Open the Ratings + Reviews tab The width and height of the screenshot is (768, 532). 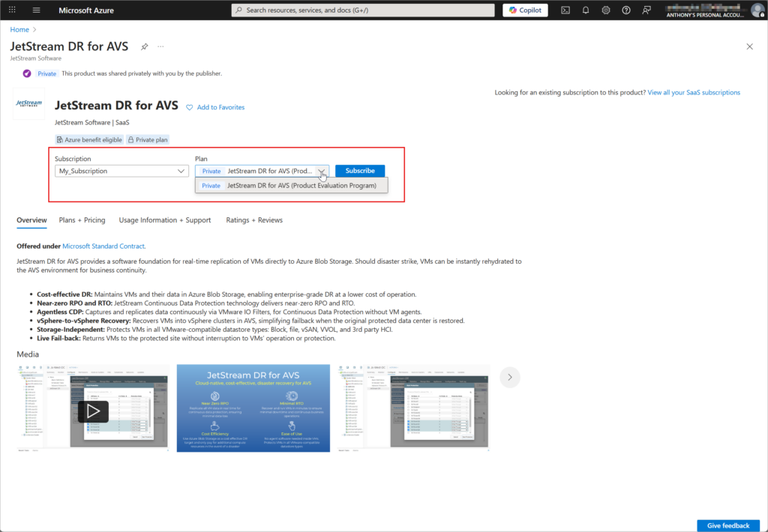(x=254, y=220)
